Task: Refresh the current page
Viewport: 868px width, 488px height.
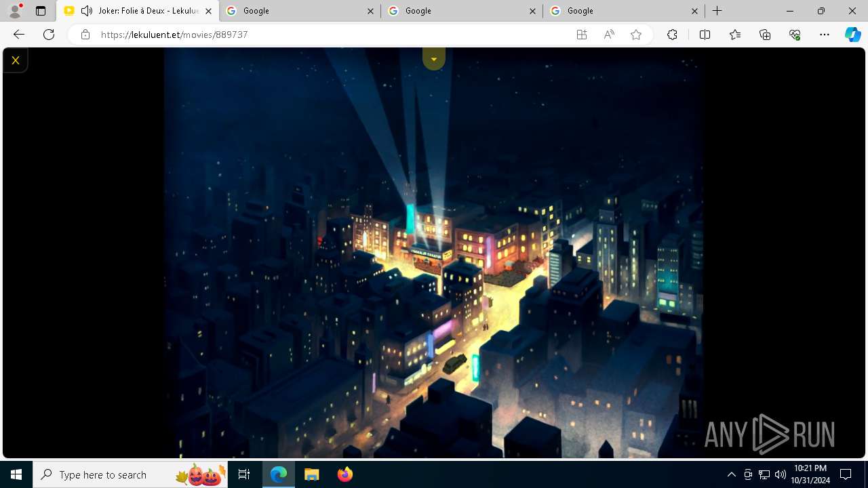Action: 49,35
